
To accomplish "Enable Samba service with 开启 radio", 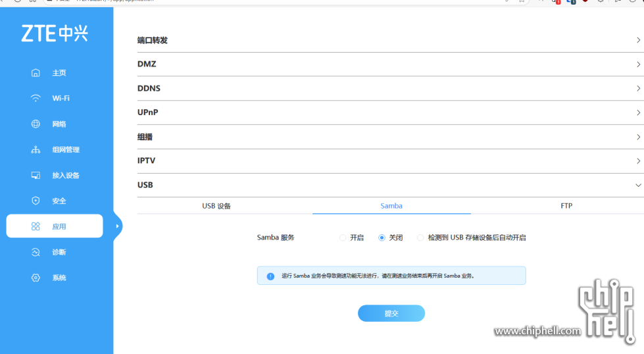I will [x=343, y=238].
